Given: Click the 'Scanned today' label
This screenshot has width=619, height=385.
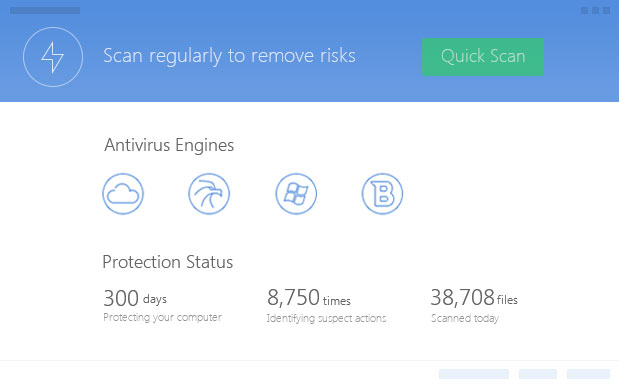Looking at the screenshot, I should click(465, 318).
